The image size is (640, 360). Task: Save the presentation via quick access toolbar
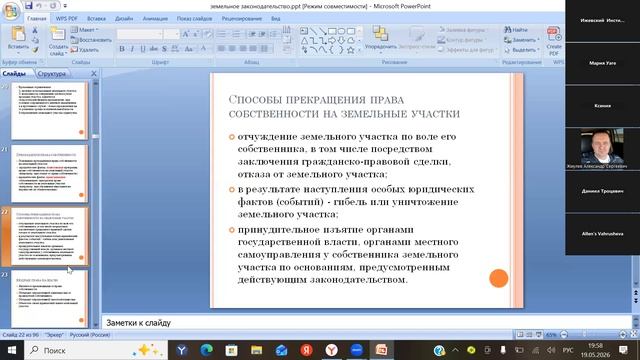[x=29, y=6]
